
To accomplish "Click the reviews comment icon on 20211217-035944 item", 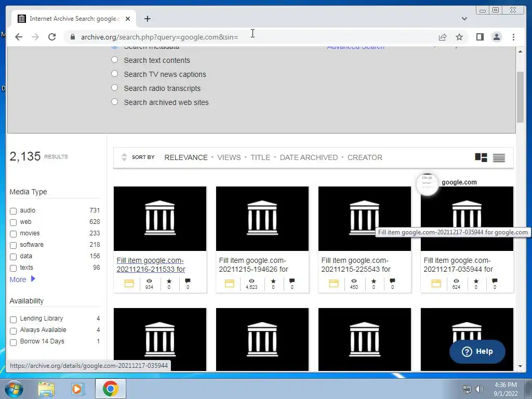I will (x=495, y=281).
